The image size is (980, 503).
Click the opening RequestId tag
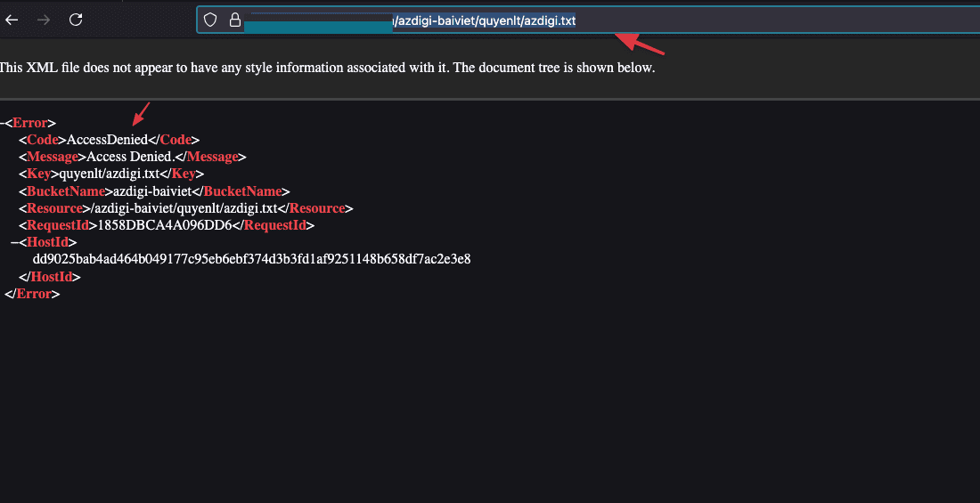(x=58, y=225)
